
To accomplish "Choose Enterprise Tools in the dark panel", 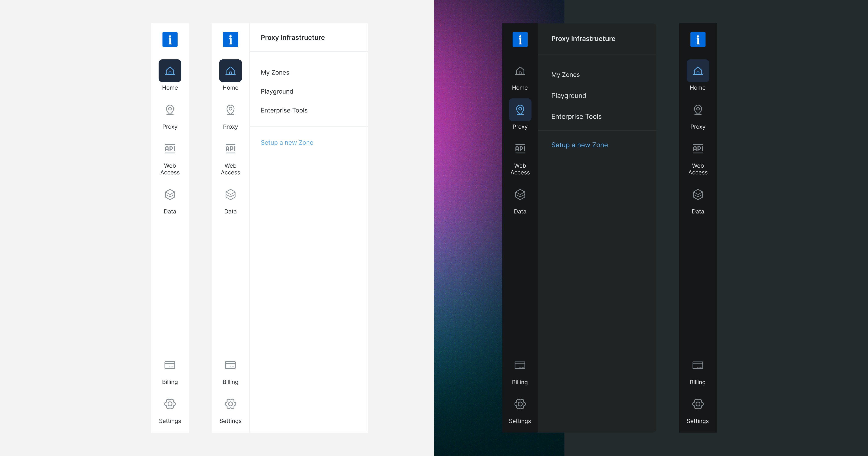I will pyautogui.click(x=576, y=116).
